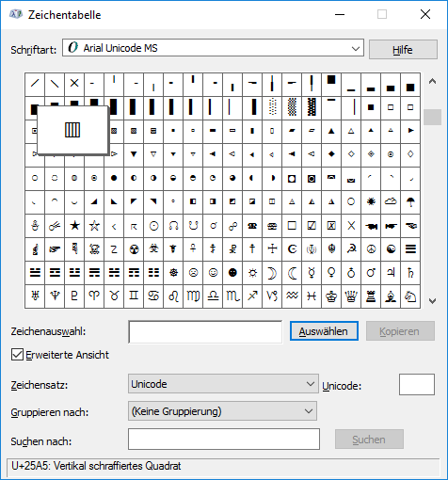Click the character grid scroll-up arrow
The image size is (448, 480).
432,82
